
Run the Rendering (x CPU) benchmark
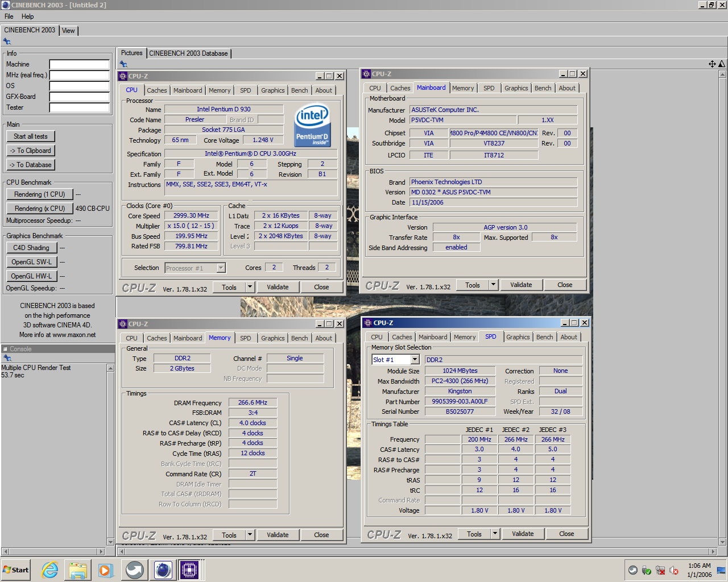coord(40,209)
